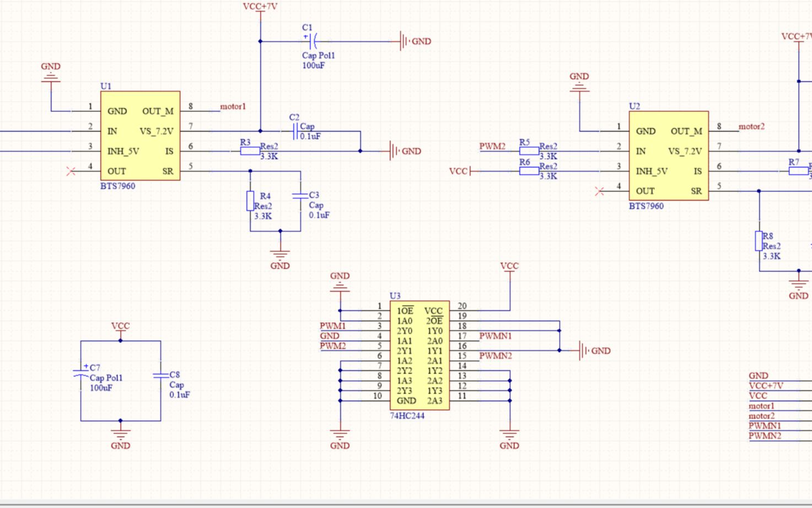
Task: Click PWMN1 net label at U3 pin 17
Action: coord(496,336)
